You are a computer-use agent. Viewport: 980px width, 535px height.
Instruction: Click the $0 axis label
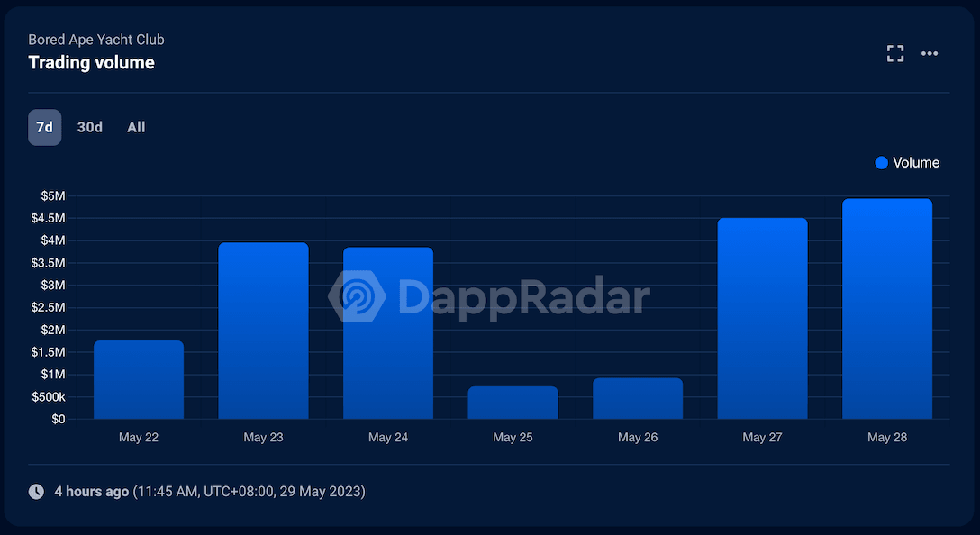point(59,420)
